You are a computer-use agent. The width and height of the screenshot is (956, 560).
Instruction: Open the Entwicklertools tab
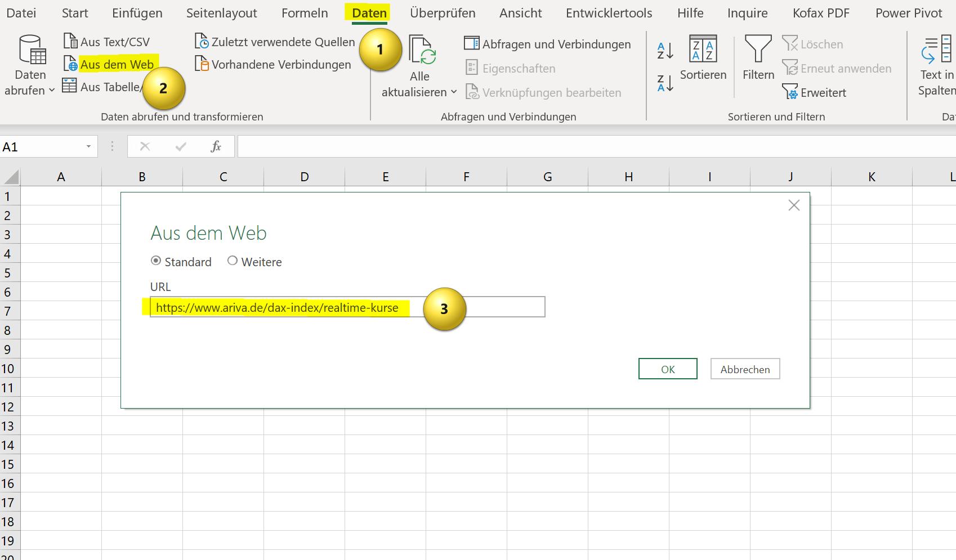pyautogui.click(x=609, y=13)
